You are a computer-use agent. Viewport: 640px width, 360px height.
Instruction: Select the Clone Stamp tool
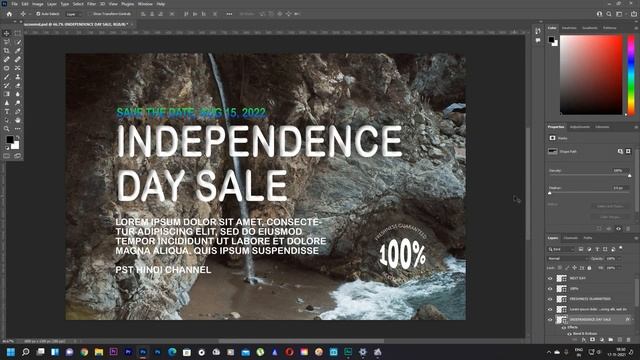point(18,77)
